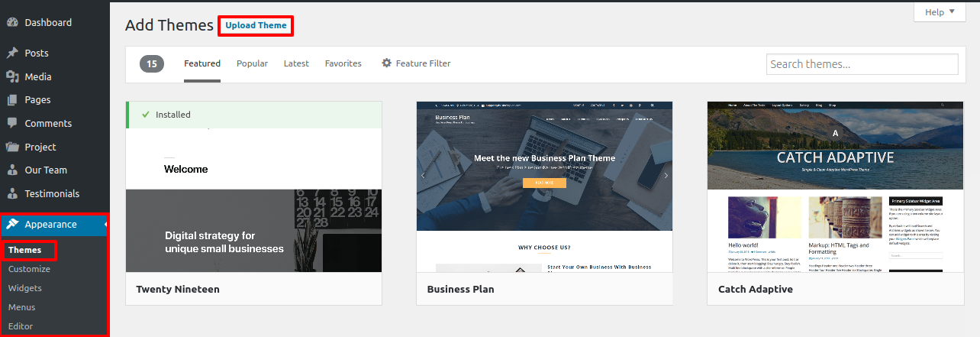980x337 pixels.
Task: Click the Pages icon in sidebar
Action: [x=12, y=100]
